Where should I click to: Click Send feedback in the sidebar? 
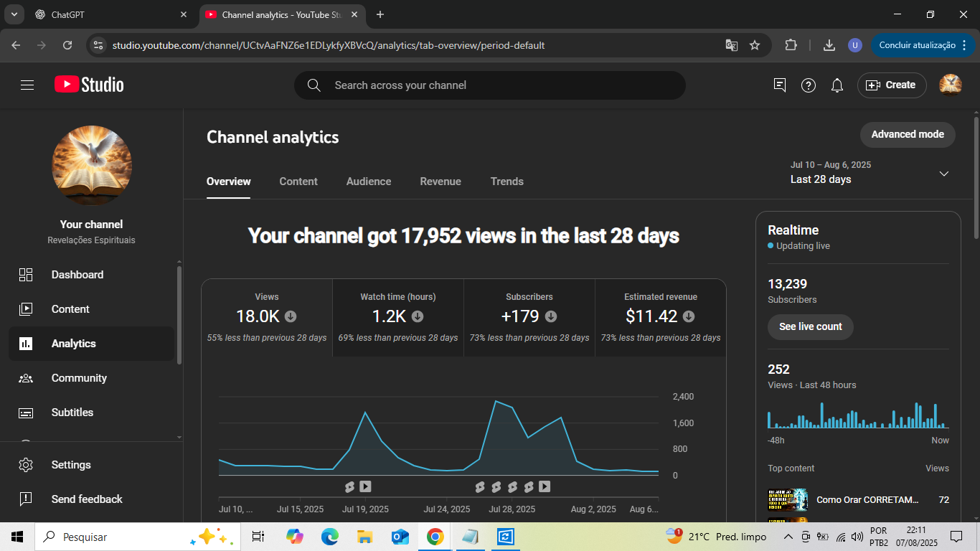[91, 499]
